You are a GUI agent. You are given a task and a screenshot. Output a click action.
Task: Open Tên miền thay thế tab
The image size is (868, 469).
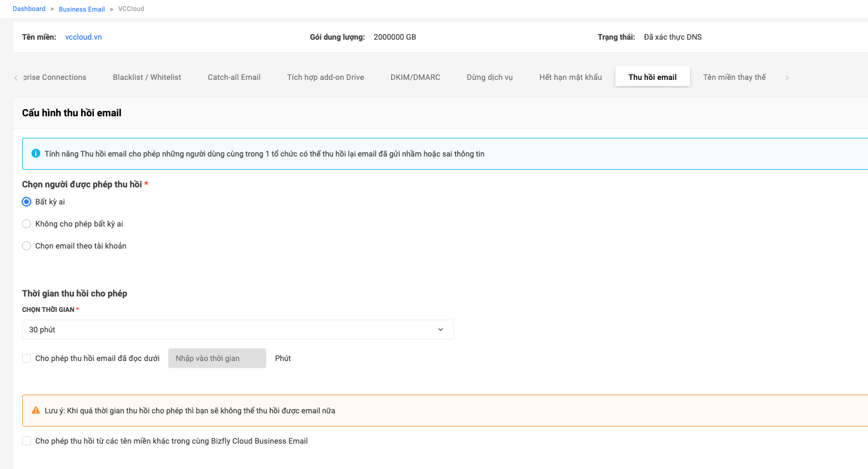click(x=735, y=77)
